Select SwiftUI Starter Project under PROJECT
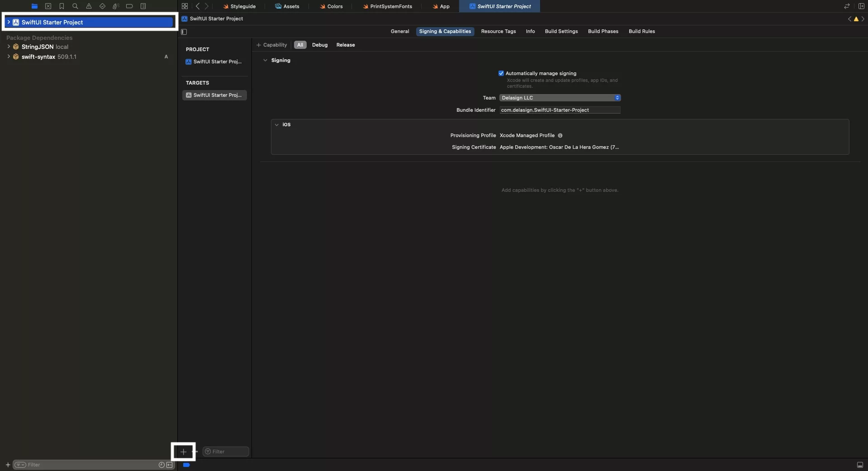 tap(214, 62)
